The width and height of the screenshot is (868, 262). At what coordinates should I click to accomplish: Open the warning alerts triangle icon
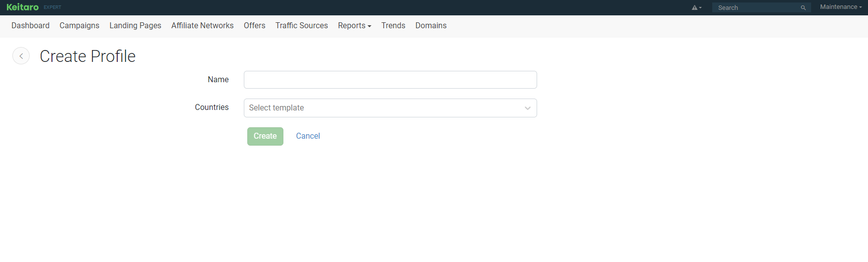point(696,7)
